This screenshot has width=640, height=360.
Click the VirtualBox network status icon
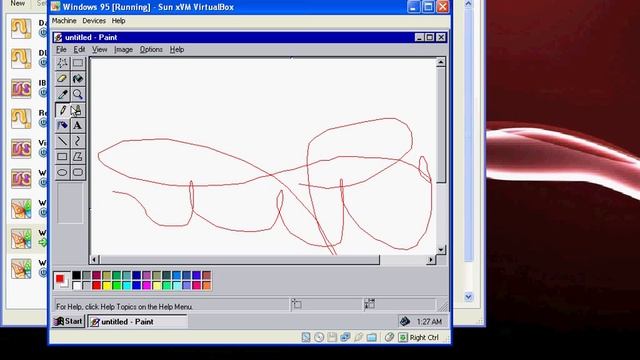tap(345, 337)
